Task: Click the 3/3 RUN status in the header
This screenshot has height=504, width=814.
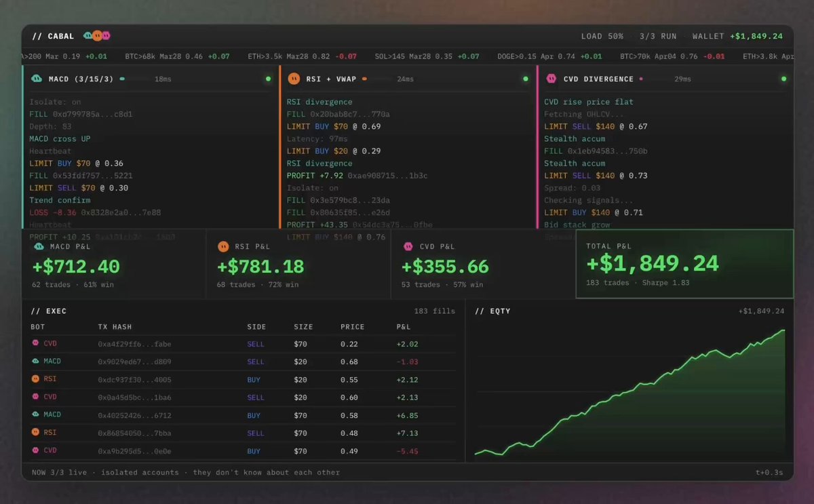Action: tap(658, 36)
